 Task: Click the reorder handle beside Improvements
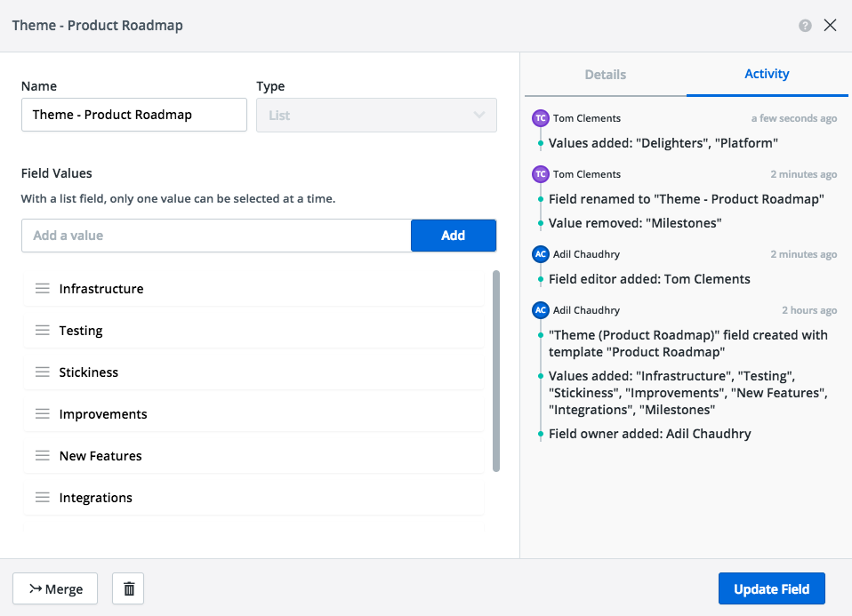point(42,414)
